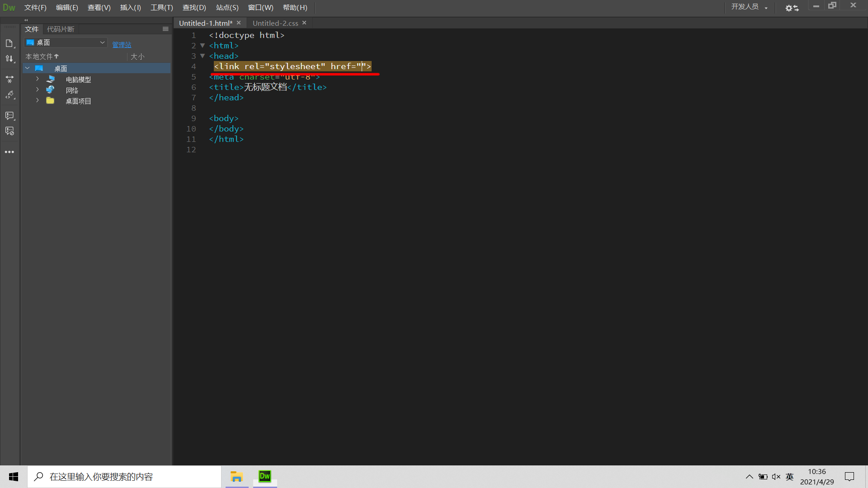
Task: Collapse the 桌面 root tree node
Action: click(28, 68)
